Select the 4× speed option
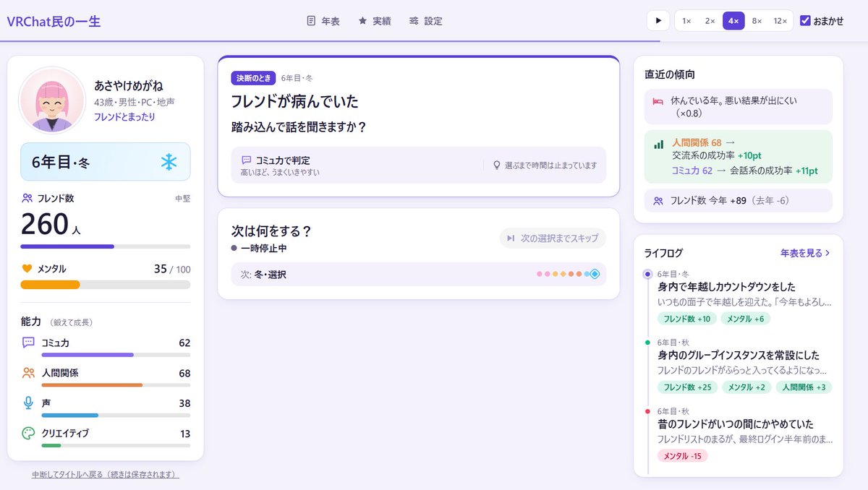The width and height of the screenshot is (868, 490). pos(733,21)
